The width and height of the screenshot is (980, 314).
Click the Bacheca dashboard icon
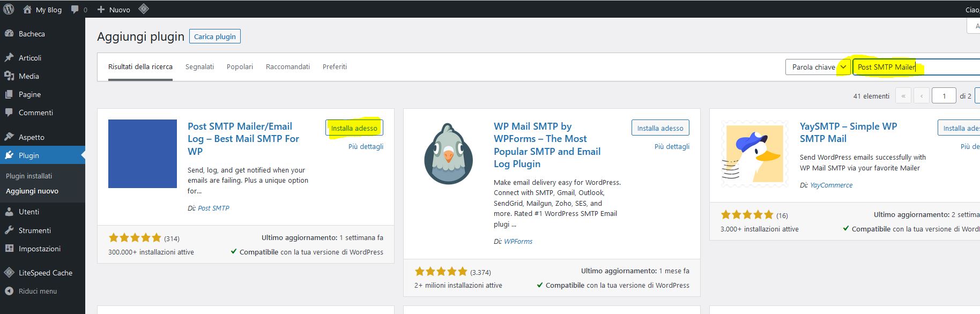pyautogui.click(x=9, y=33)
